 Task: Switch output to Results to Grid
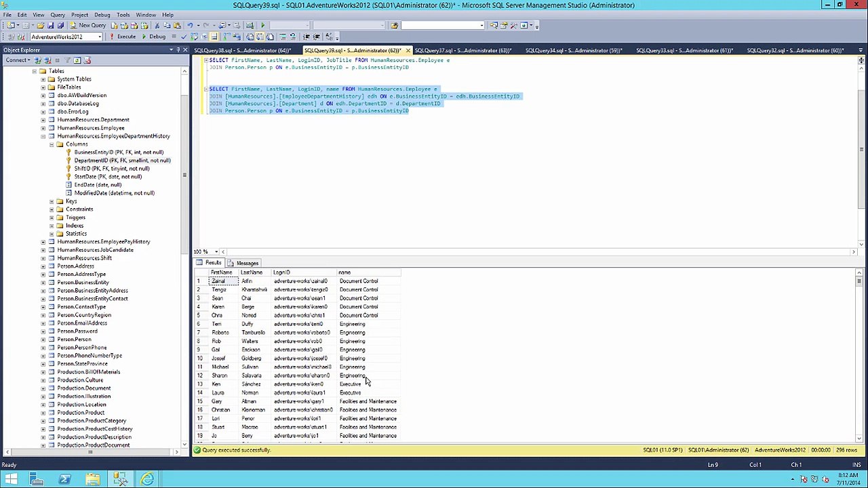pos(260,37)
